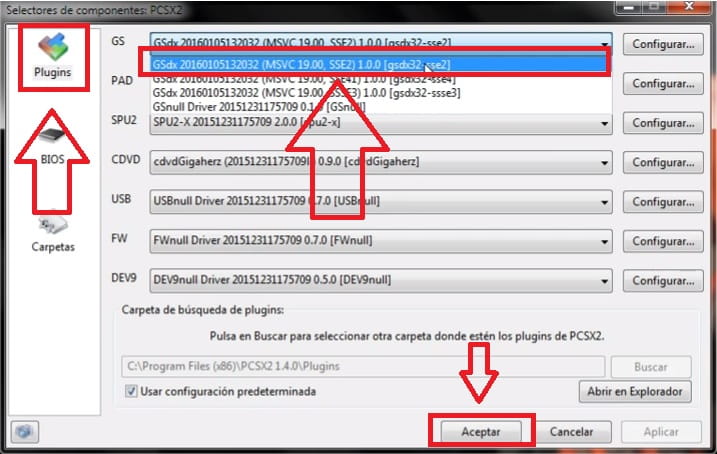Image resolution: width=717 pixels, height=454 pixels.
Task: Click the plugins folder path field
Action: point(363,366)
